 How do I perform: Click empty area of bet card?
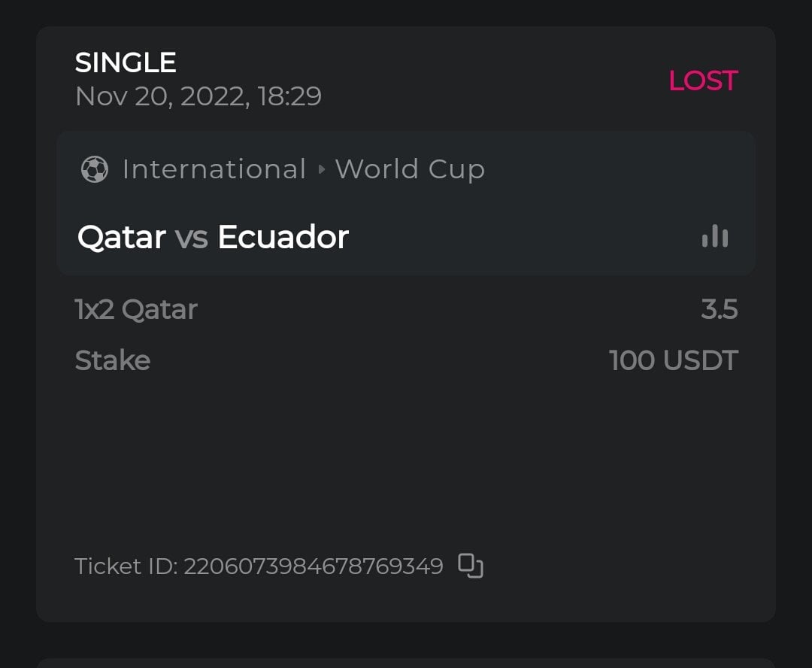coord(406,459)
